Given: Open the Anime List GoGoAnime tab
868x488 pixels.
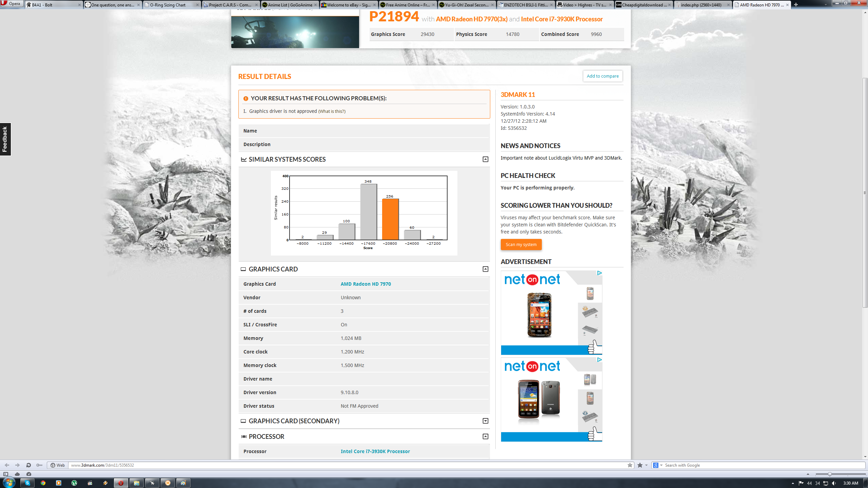Looking at the screenshot, I should (290, 5).
